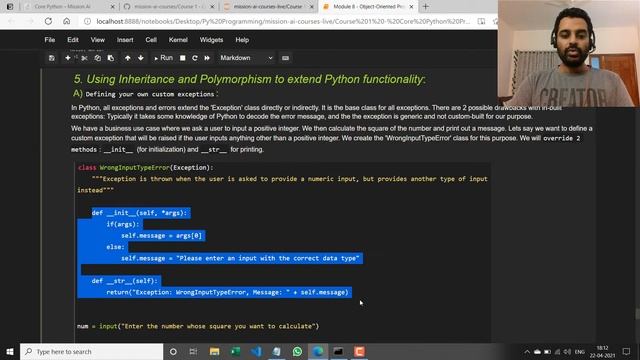View site information icon in address bar
Screen dimensions: 640x360
click(x=87, y=21)
